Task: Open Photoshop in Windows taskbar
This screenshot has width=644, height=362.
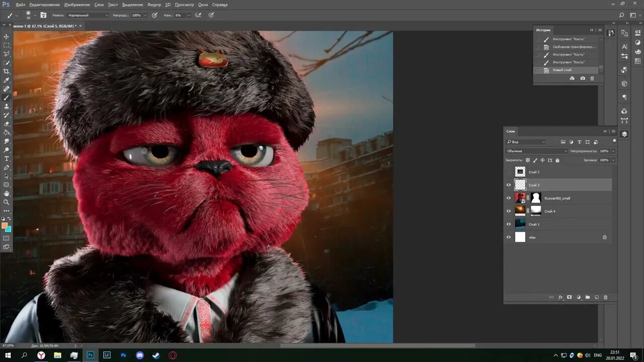Action: click(90, 355)
